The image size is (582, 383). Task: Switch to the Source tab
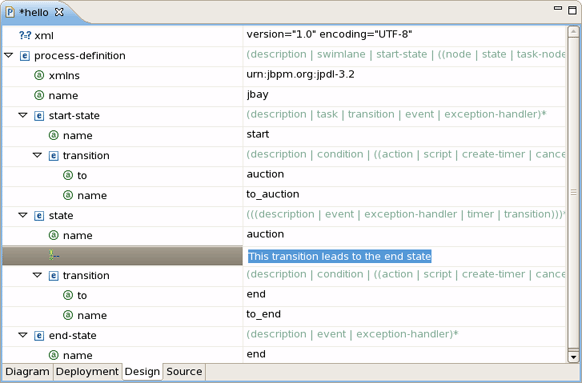(x=184, y=371)
